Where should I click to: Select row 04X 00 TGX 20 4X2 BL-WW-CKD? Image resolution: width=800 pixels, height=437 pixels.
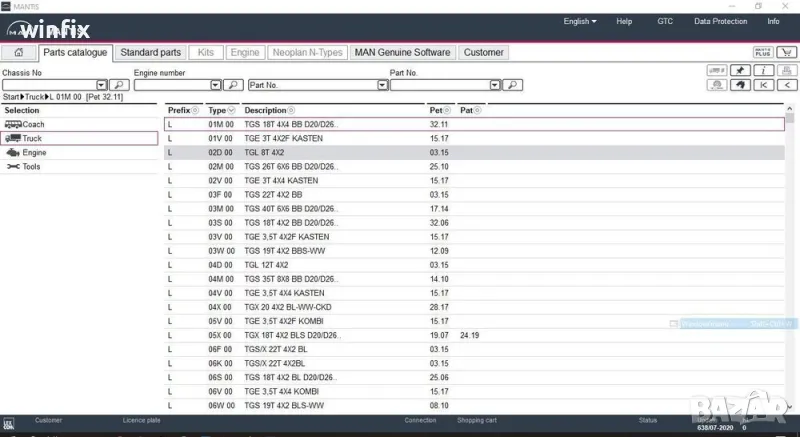(x=474, y=307)
